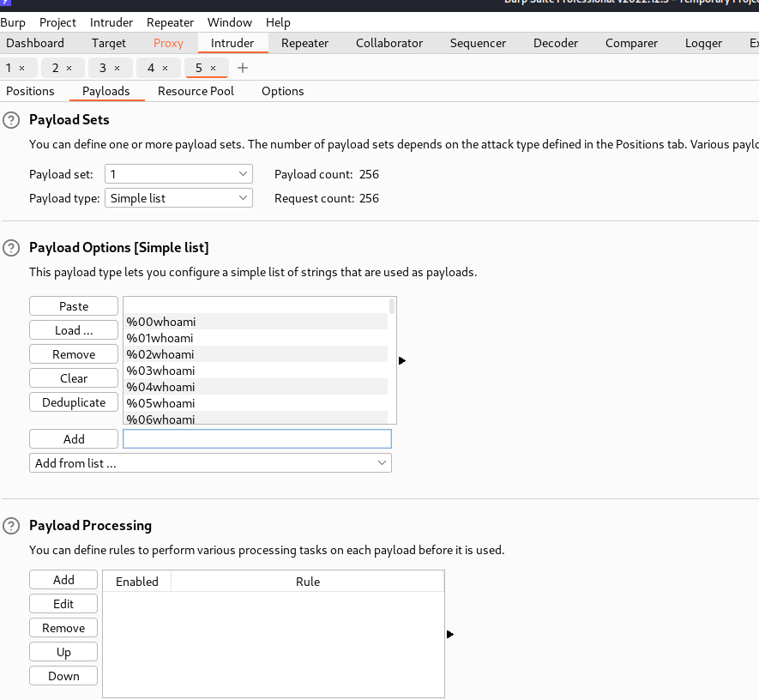This screenshot has height=700, width=759.
Task: Open the Options sub-tab
Action: [x=283, y=91]
